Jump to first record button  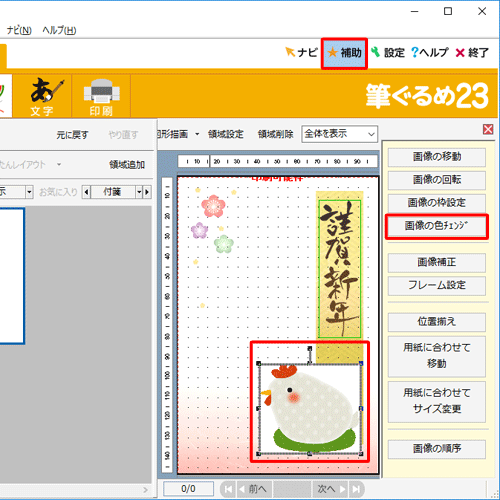(x=228, y=489)
